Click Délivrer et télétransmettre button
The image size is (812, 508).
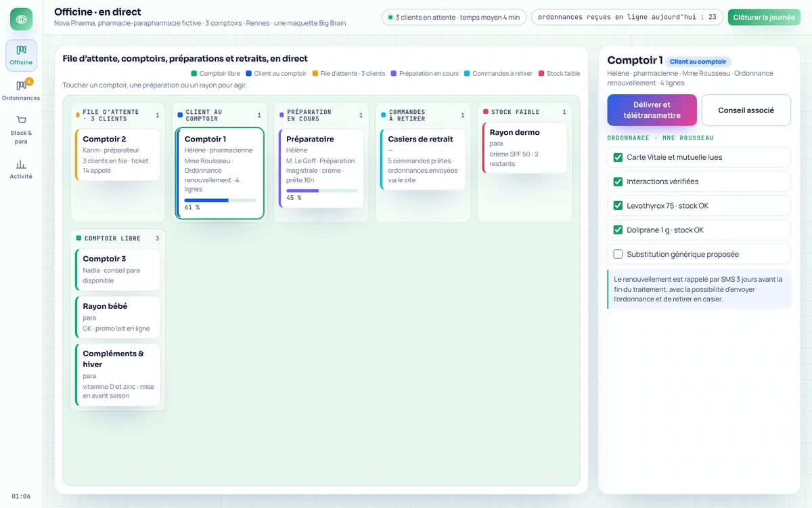click(652, 110)
